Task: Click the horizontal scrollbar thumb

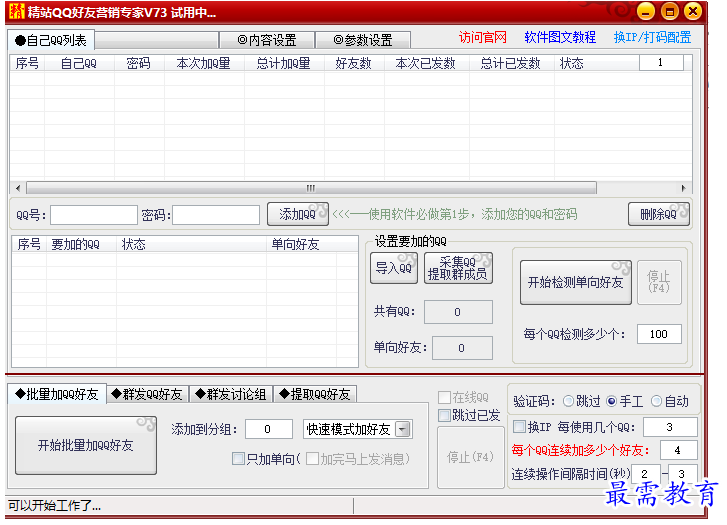Action: pos(311,188)
